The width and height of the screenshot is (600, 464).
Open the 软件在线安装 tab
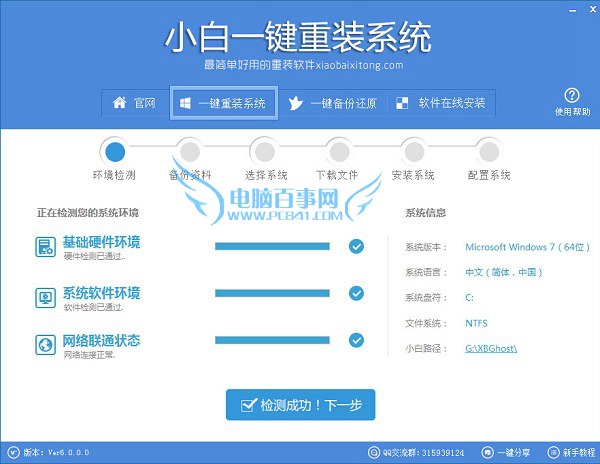(x=441, y=103)
